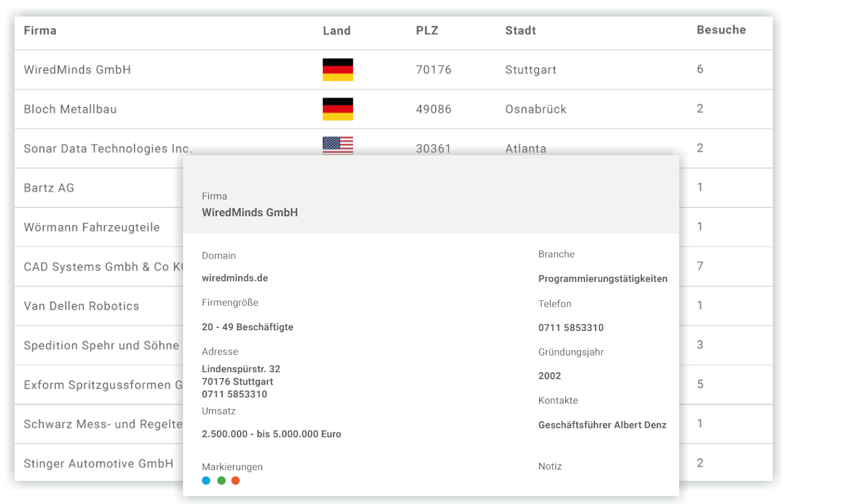This screenshot has width=849, height=504.
Task: Click the city Atlanta
Action: tap(526, 149)
